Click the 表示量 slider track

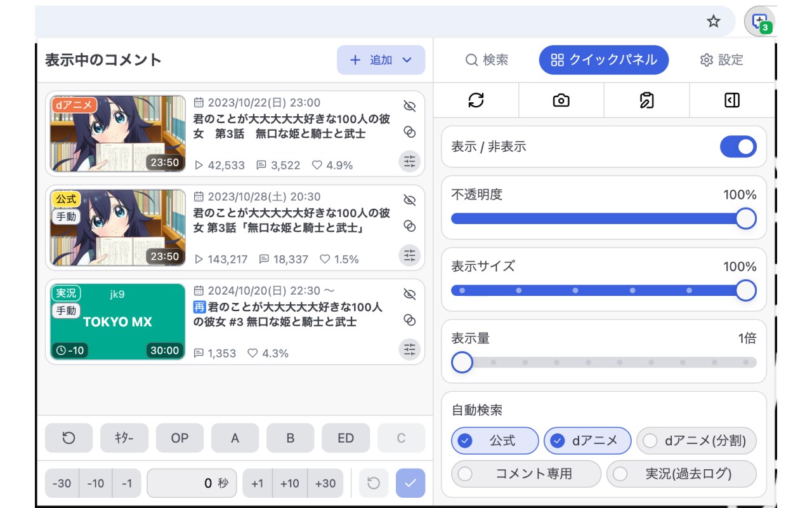point(603,363)
